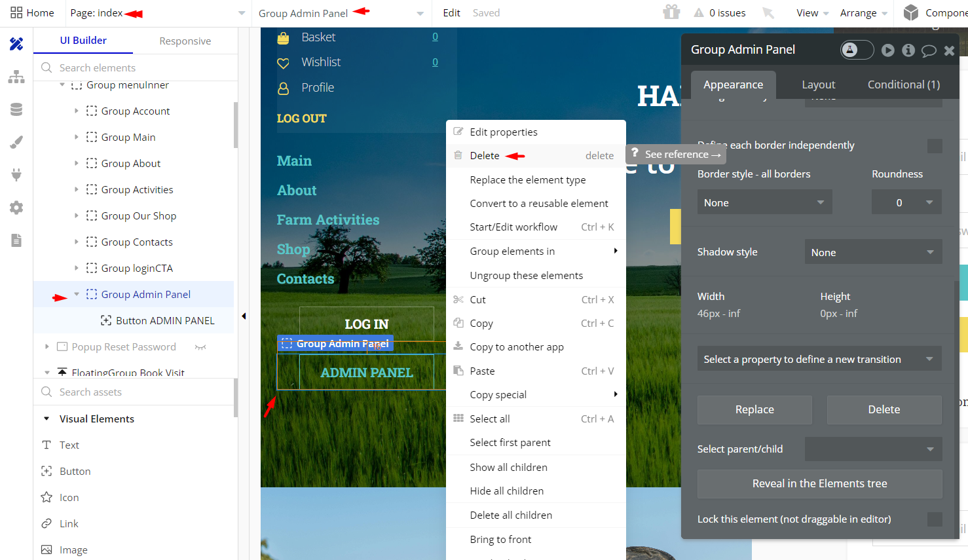
Task: Choose Copy to another app
Action: (536, 347)
